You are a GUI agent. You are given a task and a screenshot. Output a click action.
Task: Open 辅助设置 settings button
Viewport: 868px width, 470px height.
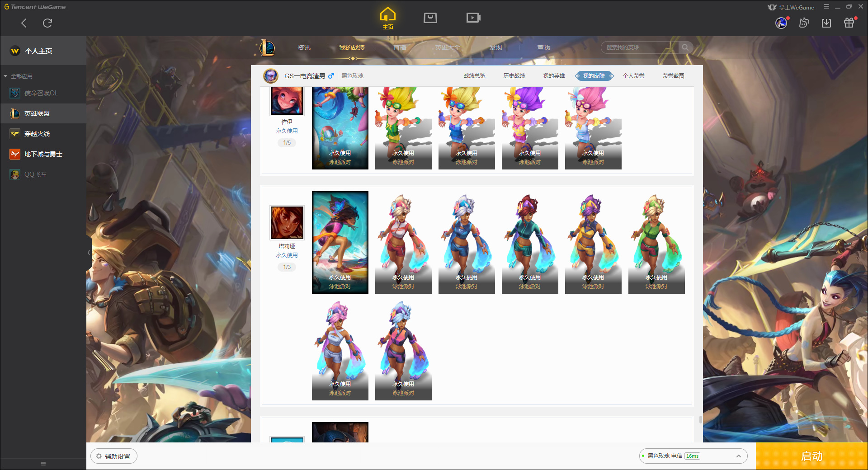pos(114,456)
